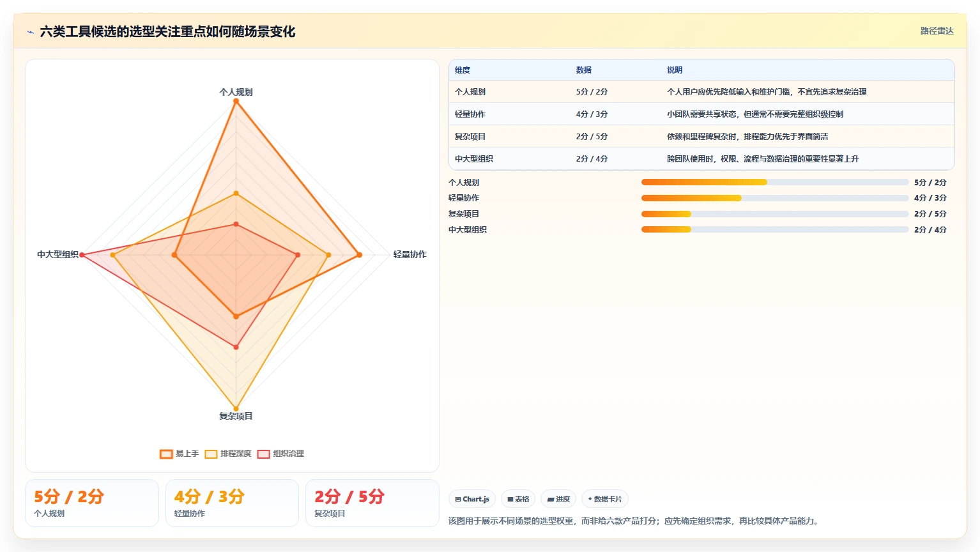The height and width of the screenshot is (552, 980).
Task: Click table value 2分 / 5分
Action: point(592,137)
